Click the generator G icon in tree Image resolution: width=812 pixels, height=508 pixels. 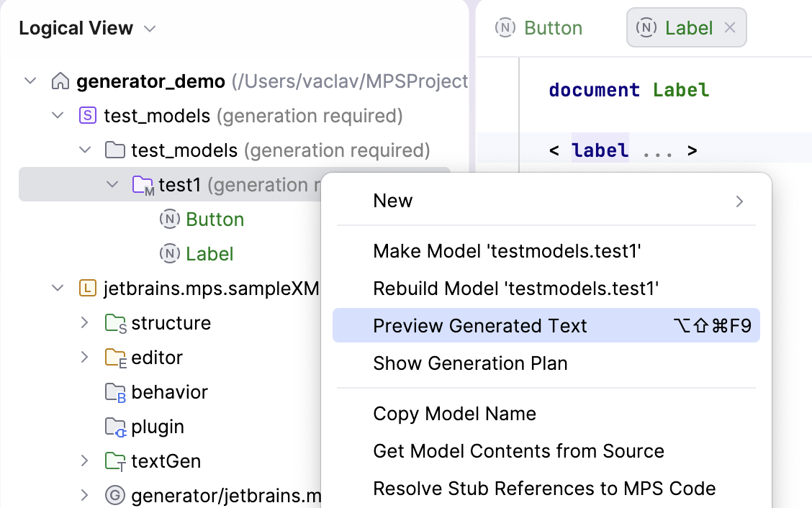pyautogui.click(x=114, y=495)
